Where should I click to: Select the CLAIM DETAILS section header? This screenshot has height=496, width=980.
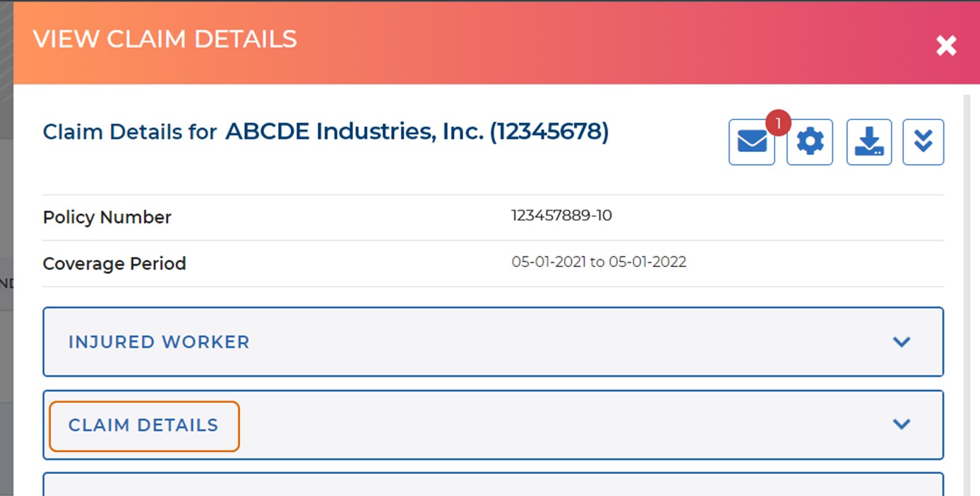pyautogui.click(x=143, y=425)
